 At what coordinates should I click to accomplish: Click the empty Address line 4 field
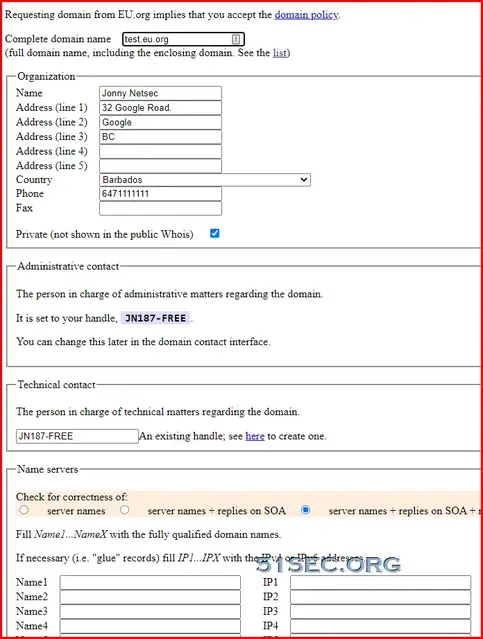click(x=161, y=152)
